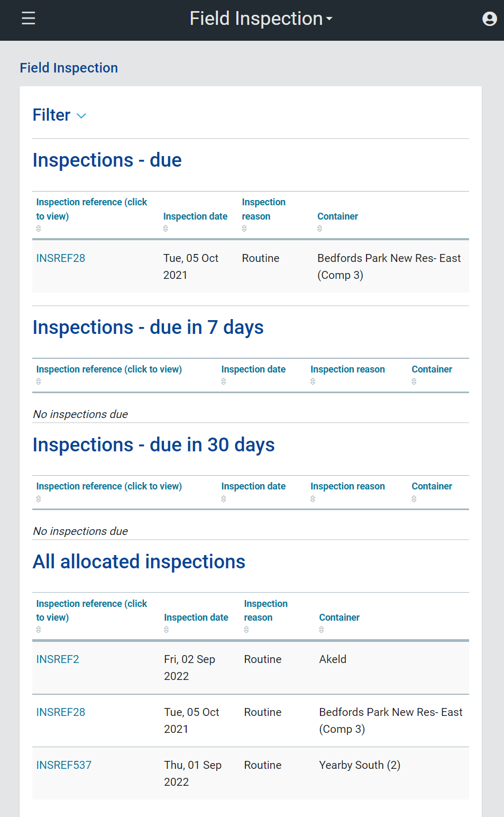This screenshot has height=817, width=504.
Task: Sort all allocated inspections by Inspection date
Action: click(x=196, y=618)
